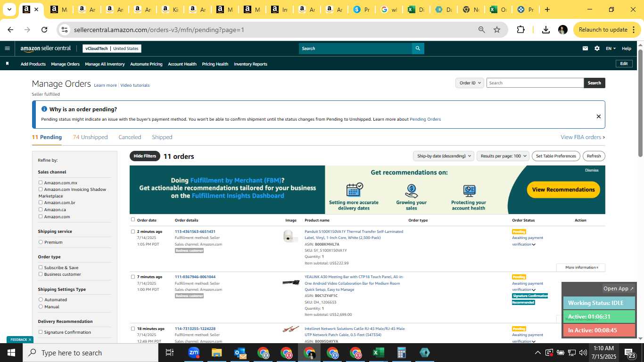Open Zoom from the taskbar
This screenshot has height=362, width=644.
pos(193,353)
